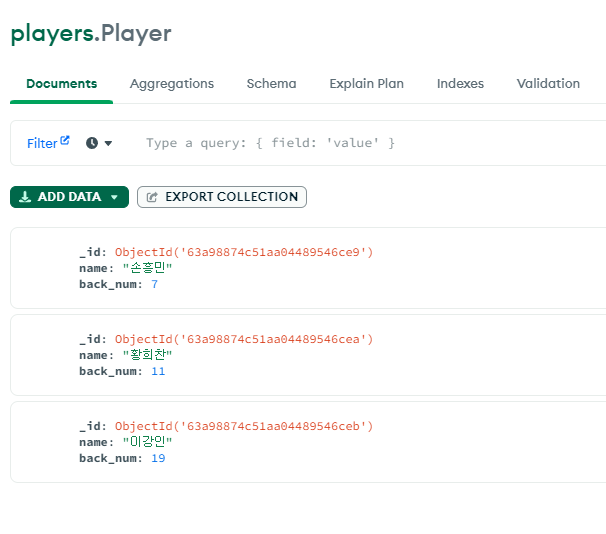Click back_num value 19
Image resolution: width=606 pixels, height=534 pixels.
click(158, 458)
